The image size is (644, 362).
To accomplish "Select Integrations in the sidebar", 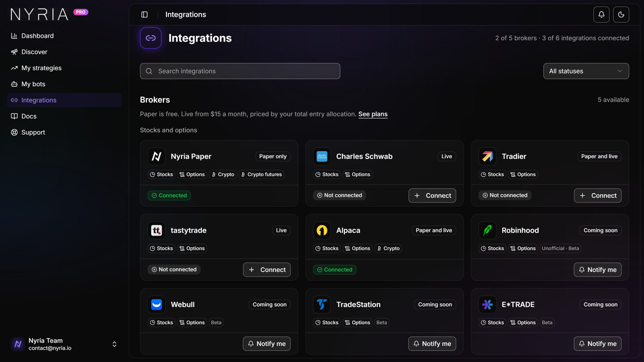I will [64, 100].
